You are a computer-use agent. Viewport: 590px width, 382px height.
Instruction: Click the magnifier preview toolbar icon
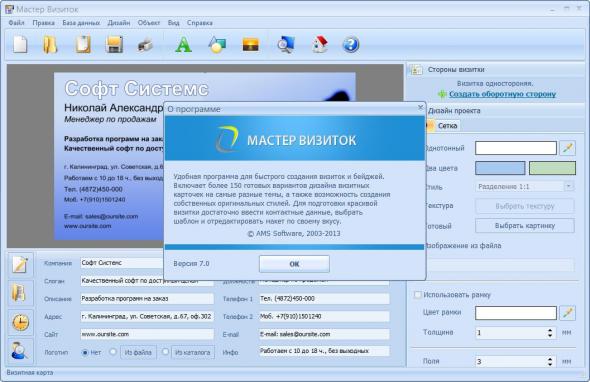tap(286, 45)
